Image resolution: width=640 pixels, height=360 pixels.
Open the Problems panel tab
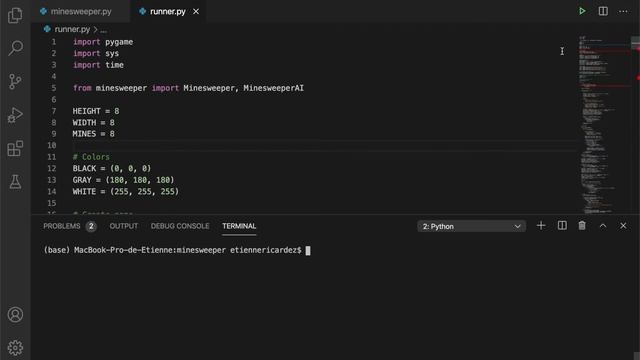(62, 226)
